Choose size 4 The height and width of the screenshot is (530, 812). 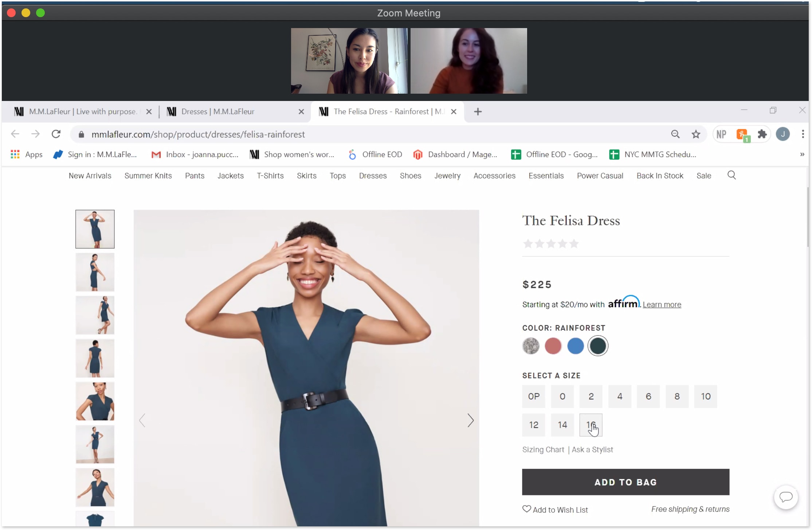(x=619, y=396)
